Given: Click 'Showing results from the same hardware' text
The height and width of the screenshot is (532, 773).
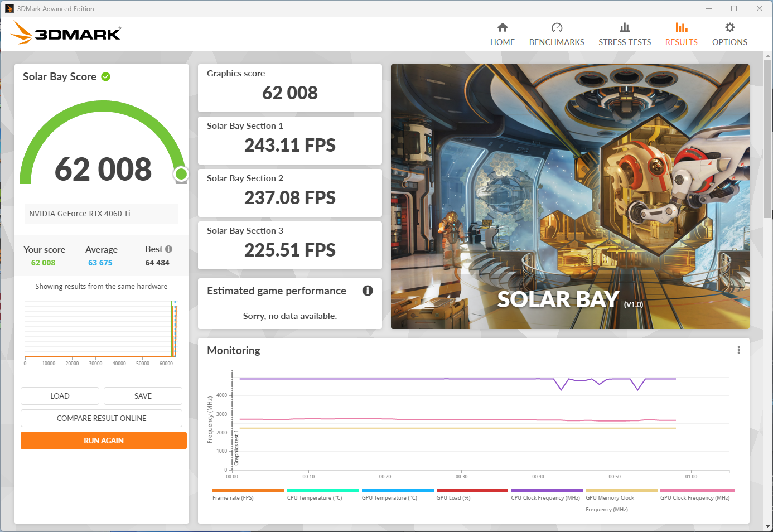Looking at the screenshot, I should 102,287.
